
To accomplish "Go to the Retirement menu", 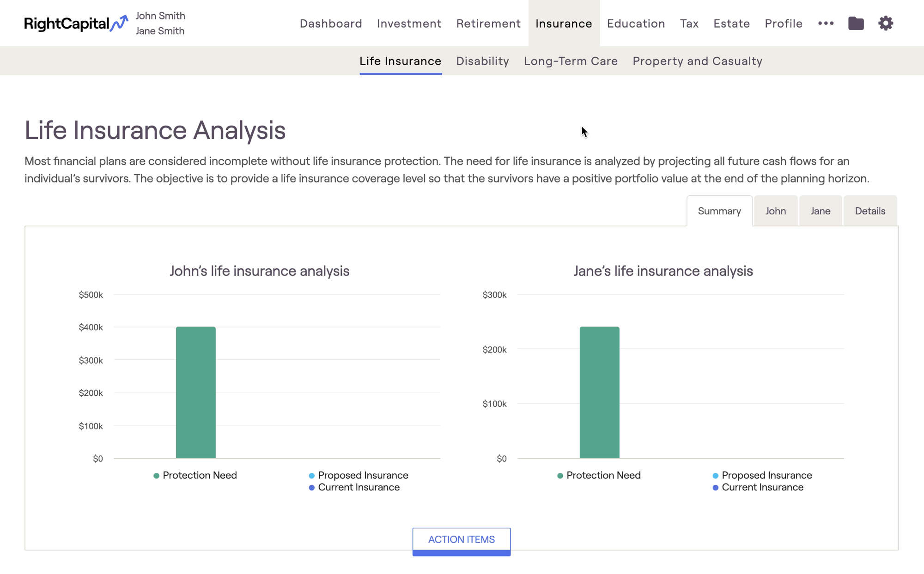I will (x=488, y=23).
